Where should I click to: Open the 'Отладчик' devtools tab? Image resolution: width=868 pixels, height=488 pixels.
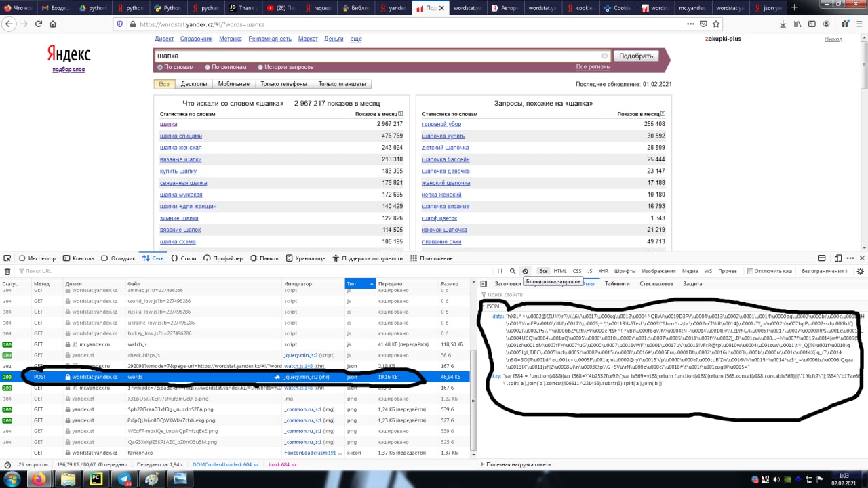[x=118, y=258]
